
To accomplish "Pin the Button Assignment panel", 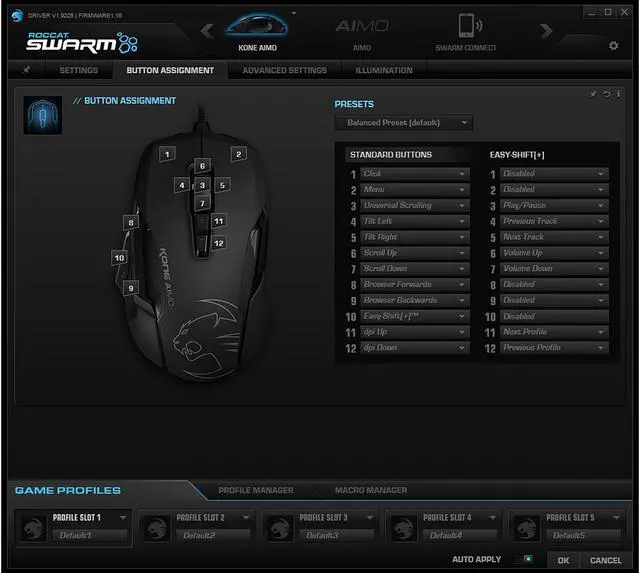I will coord(593,94).
